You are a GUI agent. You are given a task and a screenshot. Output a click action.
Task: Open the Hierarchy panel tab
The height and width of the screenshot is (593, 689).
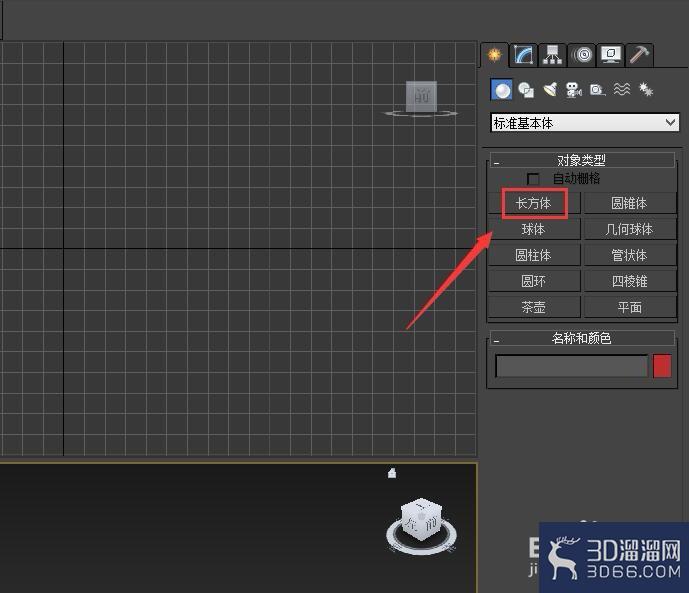point(552,55)
